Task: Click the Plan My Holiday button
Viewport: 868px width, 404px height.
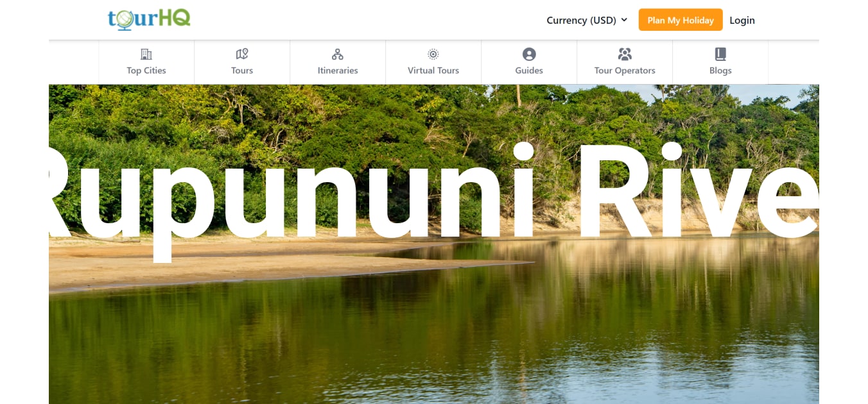Action: point(681,20)
